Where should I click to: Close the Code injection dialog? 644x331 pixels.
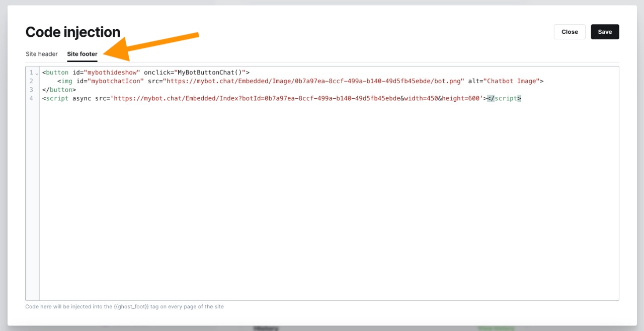click(570, 32)
